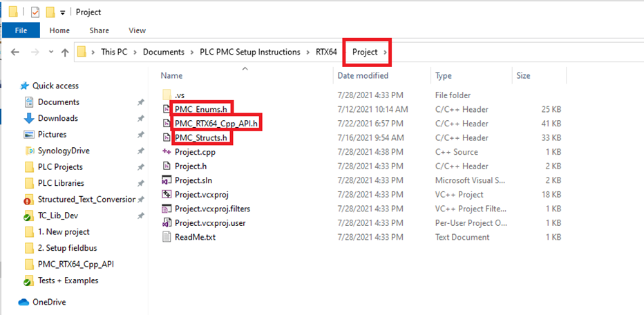Open the Quick Access Toolbar customize dropdown
The image size is (644, 315).
tap(63, 12)
